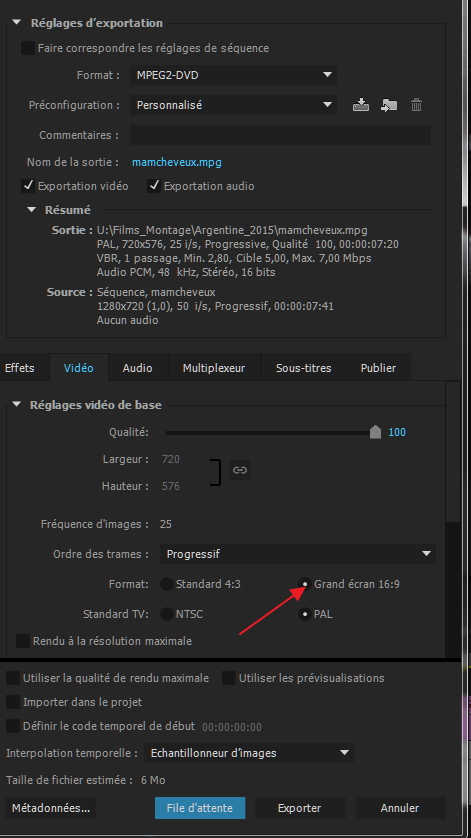Click the Commentaires text field
Image resolution: width=471 pixels, height=838 pixels.
(280, 135)
